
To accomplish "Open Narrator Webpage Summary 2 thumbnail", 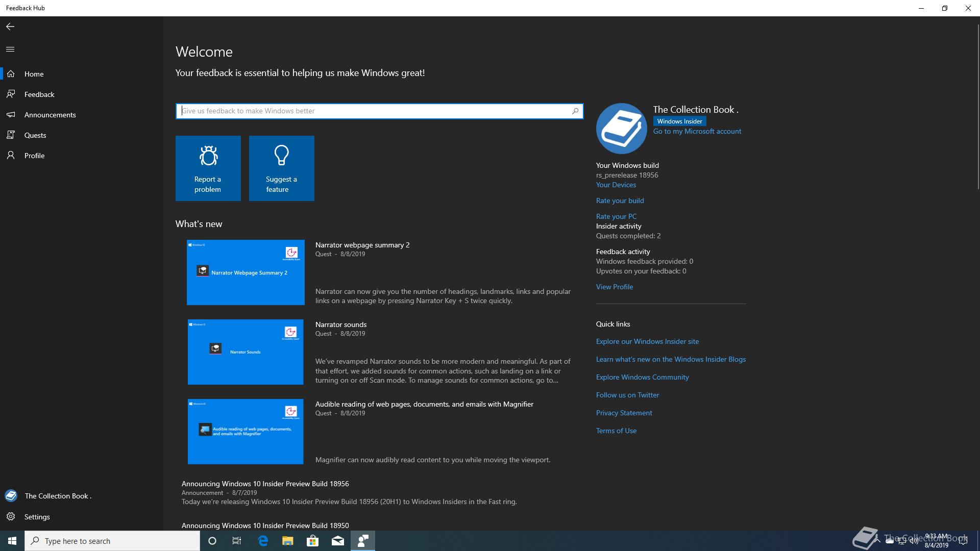I will [246, 272].
